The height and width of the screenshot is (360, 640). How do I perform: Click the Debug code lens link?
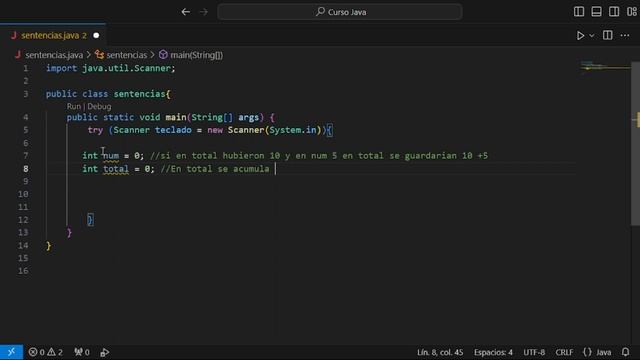(x=99, y=106)
